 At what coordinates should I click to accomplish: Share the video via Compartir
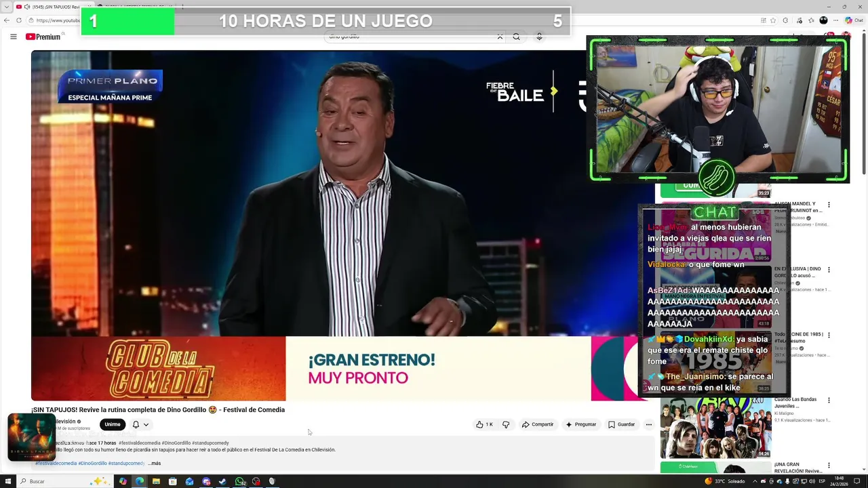coord(538,424)
